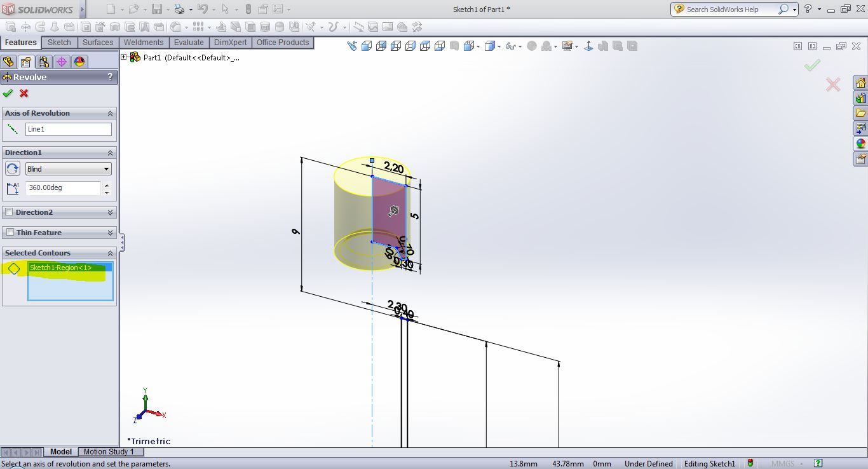Screen dimensions: 868x469
Task: Switch to the Evaluate tab
Action: 189,43
